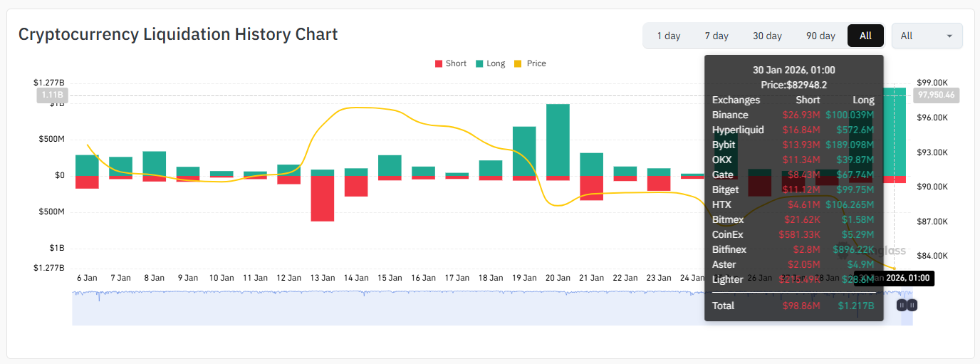Choose the 30 day range
The width and height of the screenshot is (980, 364).
click(767, 36)
